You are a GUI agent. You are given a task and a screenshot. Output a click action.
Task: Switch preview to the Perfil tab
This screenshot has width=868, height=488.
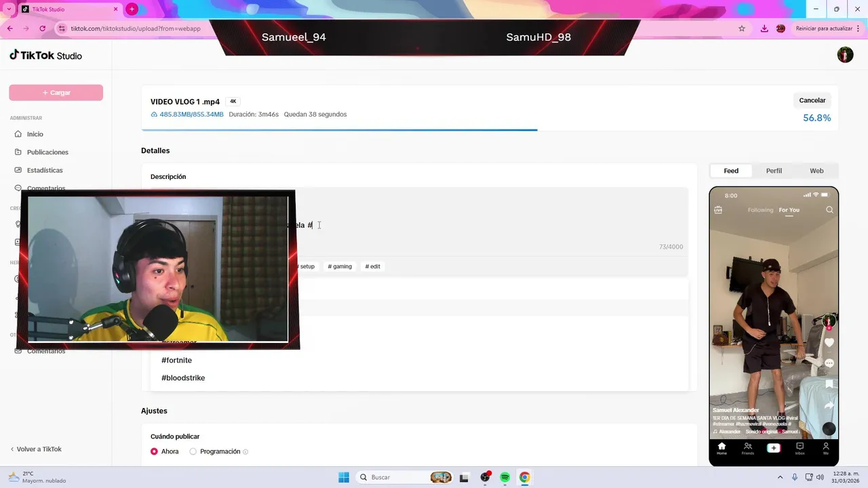(x=774, y=171)
